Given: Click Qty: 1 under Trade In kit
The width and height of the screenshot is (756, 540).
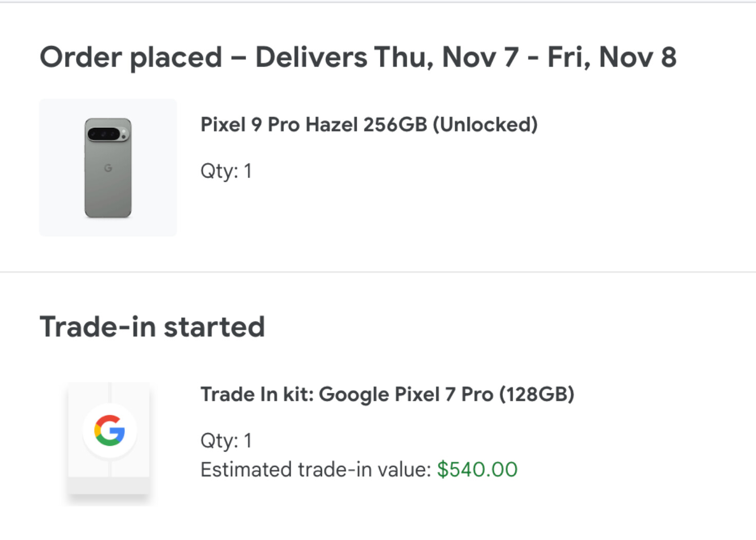Looking at the screenshot, I should [226, 440].
